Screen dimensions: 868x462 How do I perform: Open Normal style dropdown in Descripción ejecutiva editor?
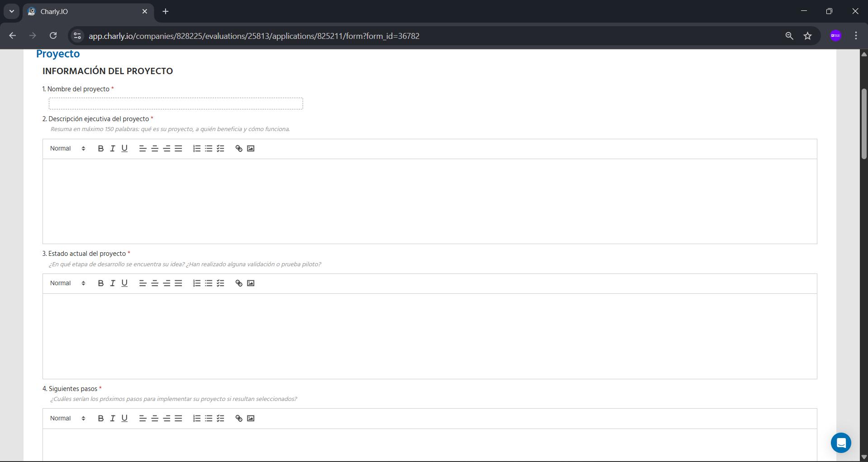pos(67,148)
